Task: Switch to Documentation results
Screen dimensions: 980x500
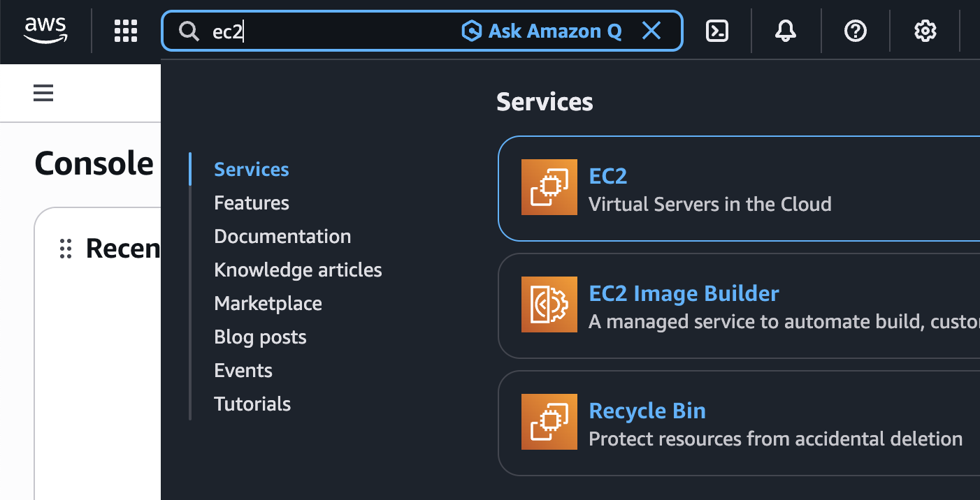Action: click(x=282, y=237)
